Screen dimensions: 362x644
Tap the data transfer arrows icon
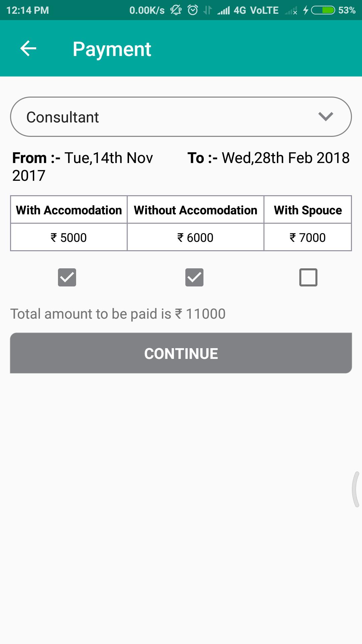pyautogui.click(x=207, y=10)
